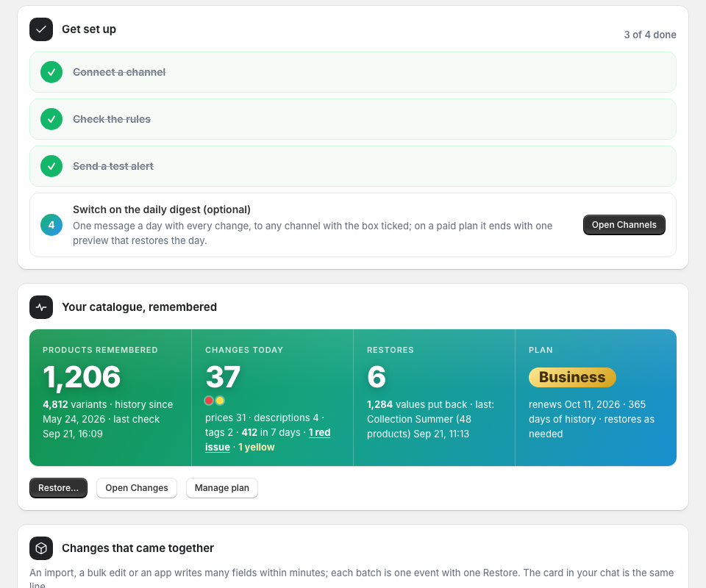Click the "1,284 values put back" text
Viewport: 706px width, 588px height.
[417, 404]
